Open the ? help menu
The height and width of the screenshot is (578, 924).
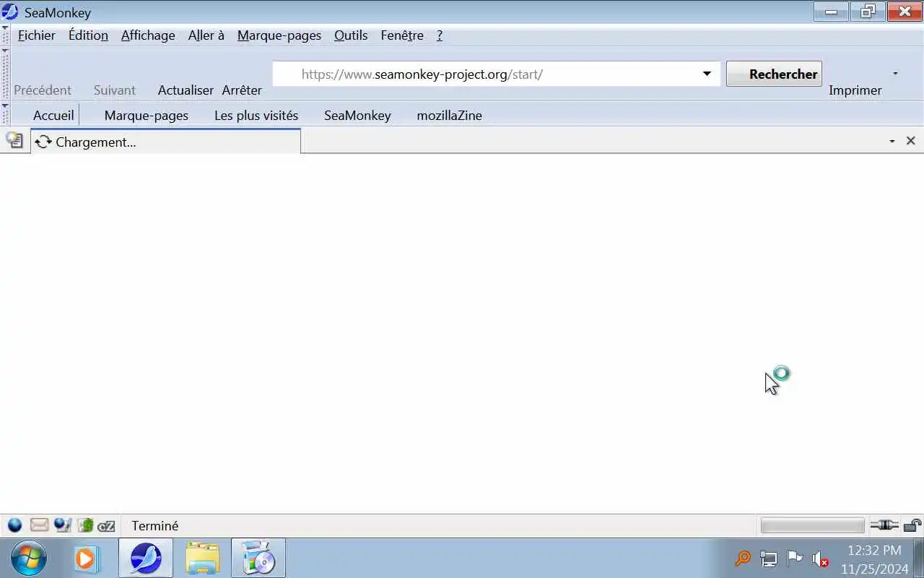[x=440, y=35]
